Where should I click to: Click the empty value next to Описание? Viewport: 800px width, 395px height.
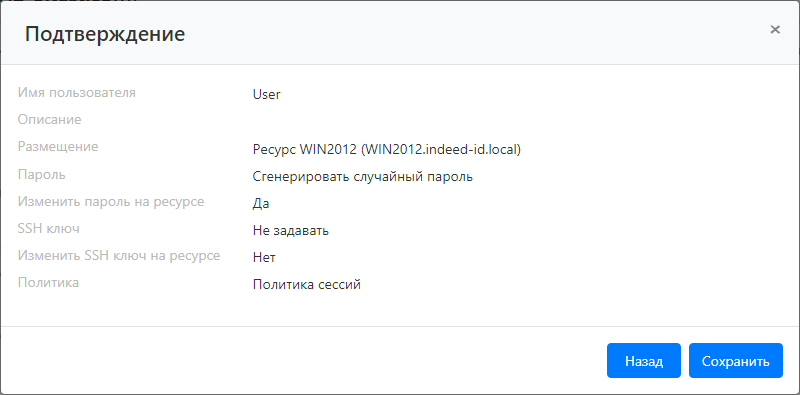point(517,120)
